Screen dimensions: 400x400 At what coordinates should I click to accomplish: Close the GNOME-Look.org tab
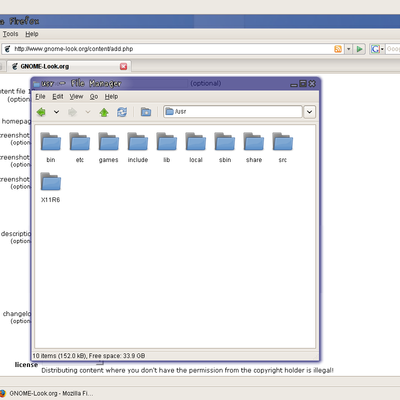123,66
